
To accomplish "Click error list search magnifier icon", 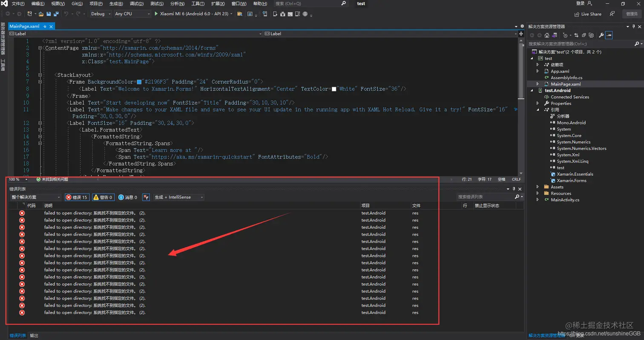I will pos(517,197).
